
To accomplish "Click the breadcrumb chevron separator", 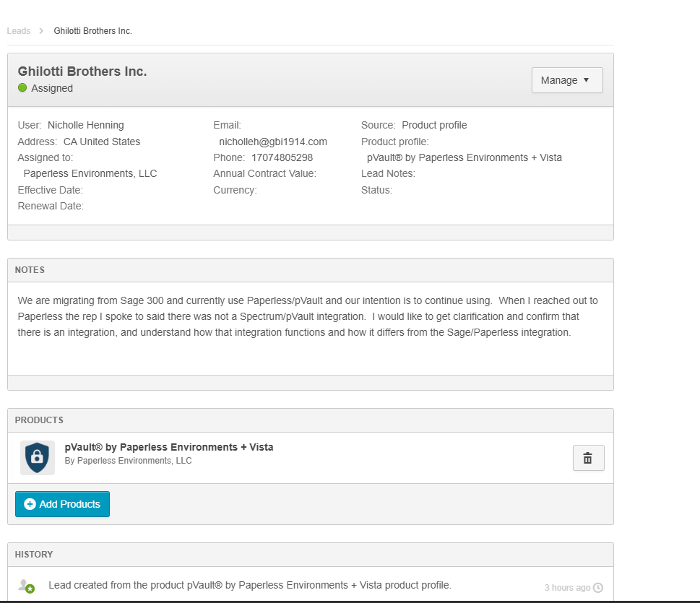I will 41,31.
